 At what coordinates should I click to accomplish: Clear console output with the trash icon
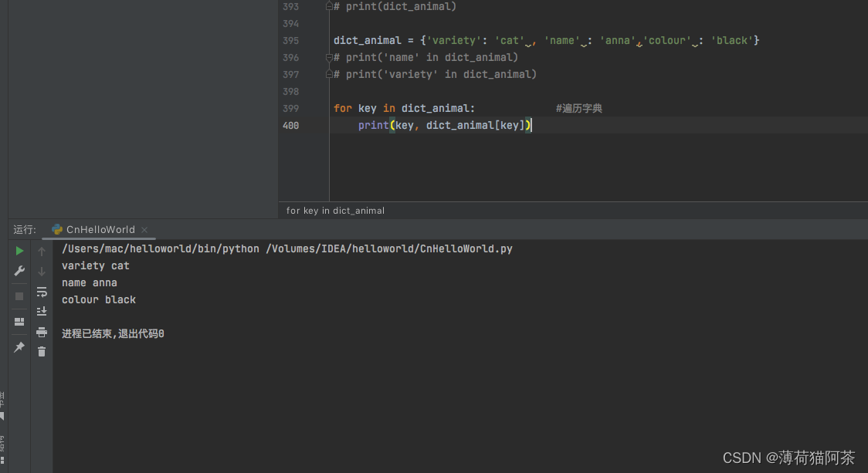pyautogui.click(x=42, y=351)
